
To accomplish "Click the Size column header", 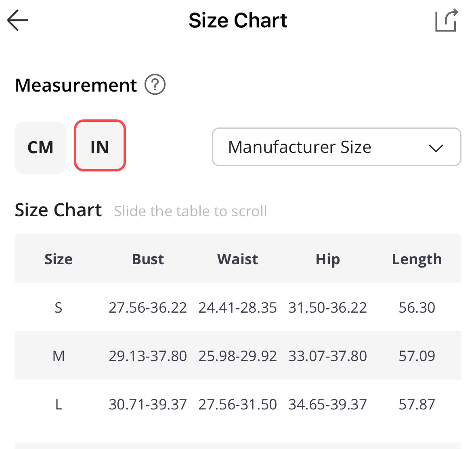I will tap(59, 259).
